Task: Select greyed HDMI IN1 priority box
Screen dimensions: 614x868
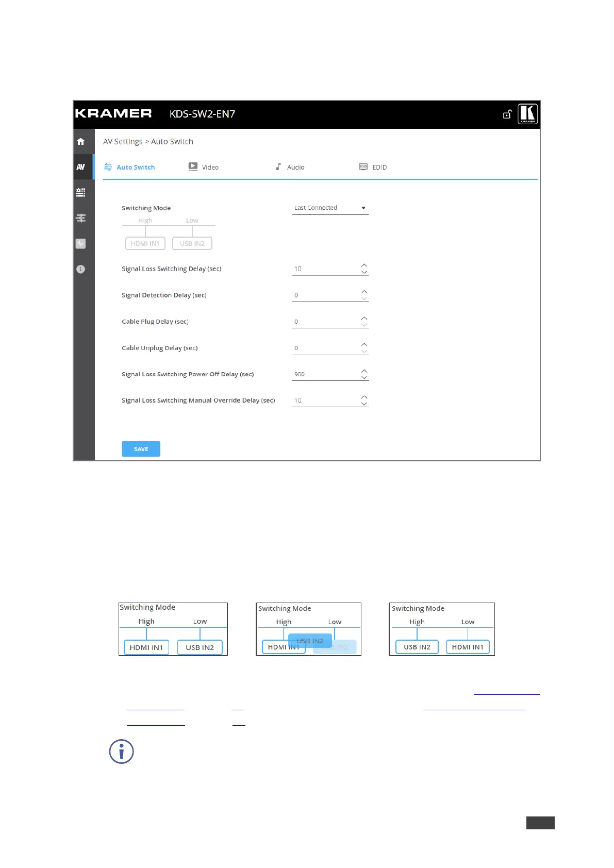Action: 145,243
